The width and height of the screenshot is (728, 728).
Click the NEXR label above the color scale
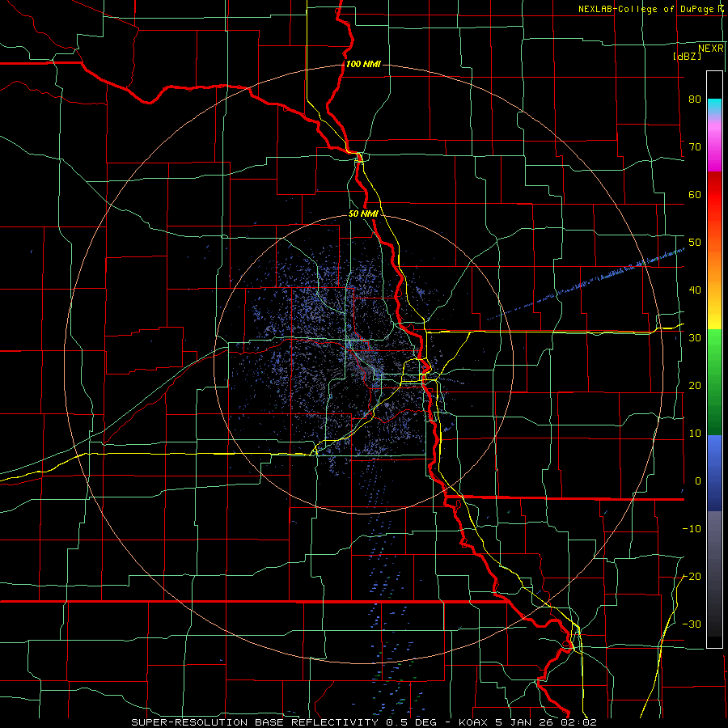pos(710,48)
